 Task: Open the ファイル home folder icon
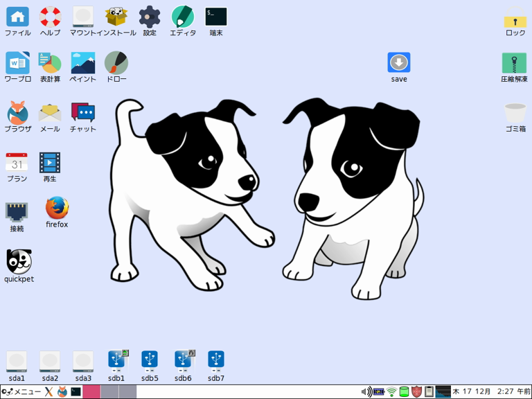(17, 17)
